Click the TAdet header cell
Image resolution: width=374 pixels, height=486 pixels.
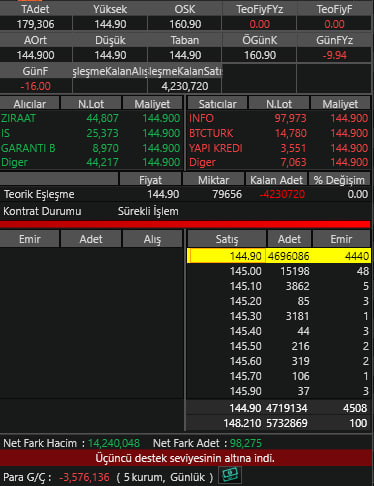pyautogui.click(x=35, y=9)
